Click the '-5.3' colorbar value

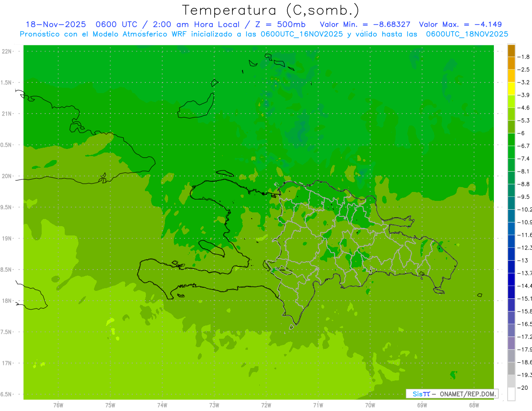click(x=524, y=120)
